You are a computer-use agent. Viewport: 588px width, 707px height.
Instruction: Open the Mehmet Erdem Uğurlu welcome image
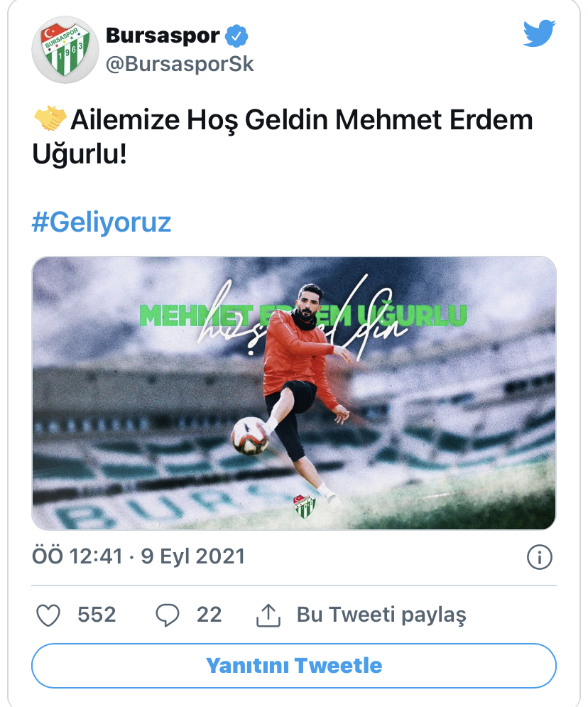(294, 393)
